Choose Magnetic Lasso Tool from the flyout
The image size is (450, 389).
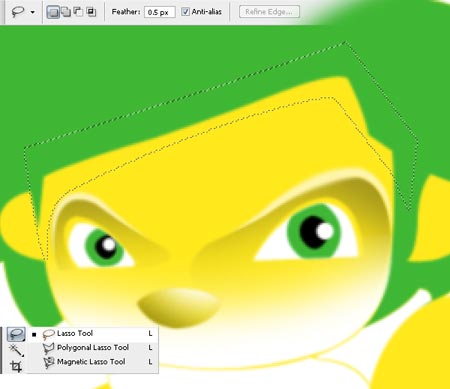click(93, 362)
